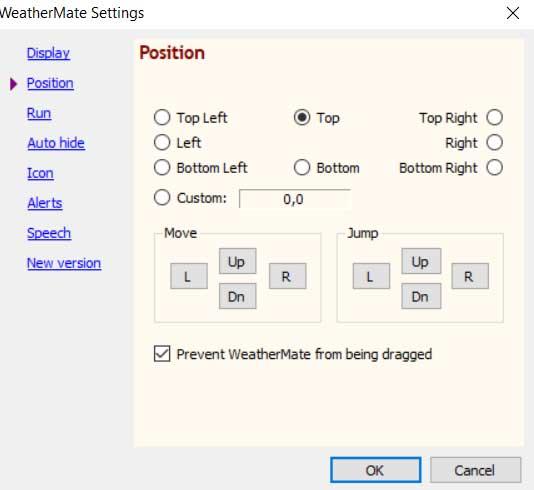Open the Speech settings page
The width and height of the screenshot is (534, 490).
tap(49, 233)
